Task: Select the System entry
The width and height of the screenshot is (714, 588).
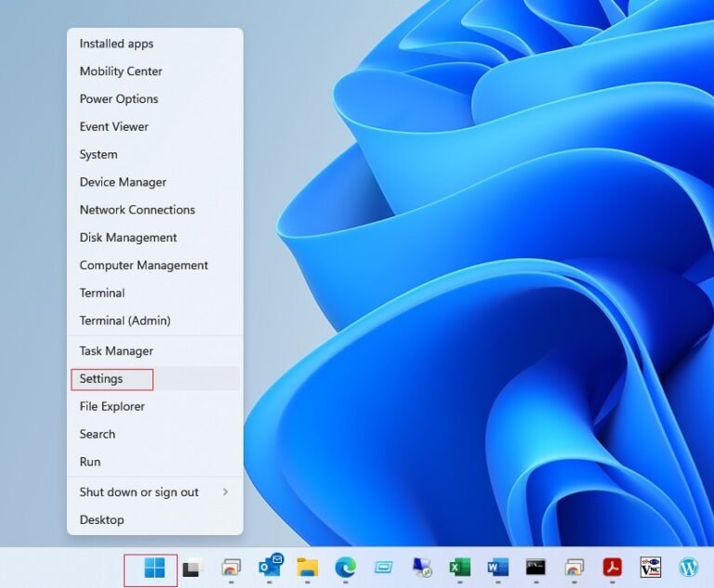Action: [155, 155]
